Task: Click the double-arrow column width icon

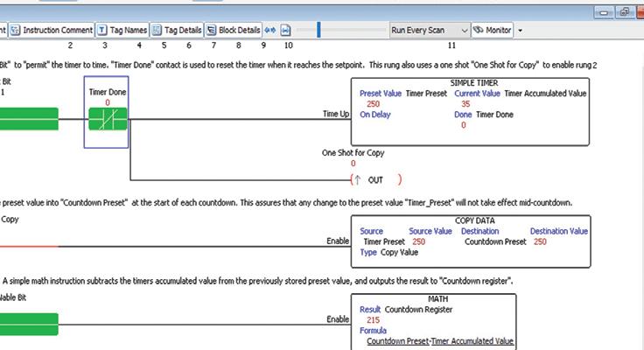Action: click(270, 30)
